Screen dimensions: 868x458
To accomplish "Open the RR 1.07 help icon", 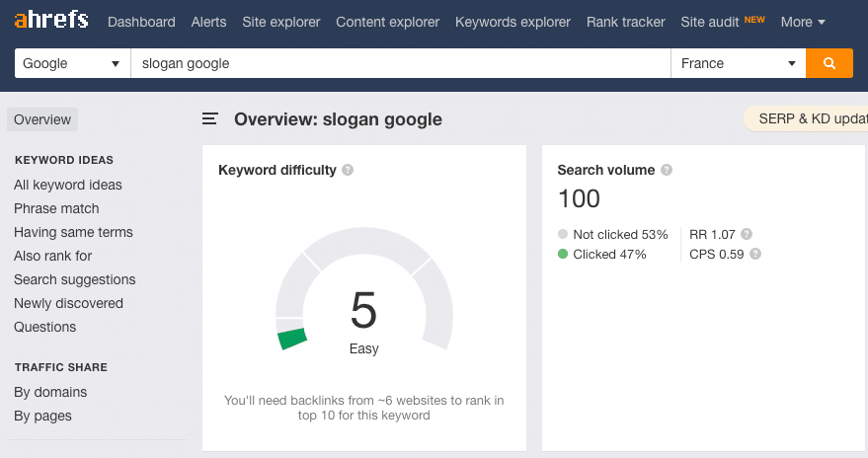I will pos(747,234).
